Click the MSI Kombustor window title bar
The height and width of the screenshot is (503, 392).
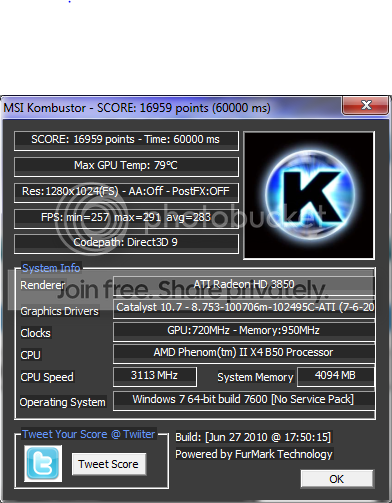172,108
